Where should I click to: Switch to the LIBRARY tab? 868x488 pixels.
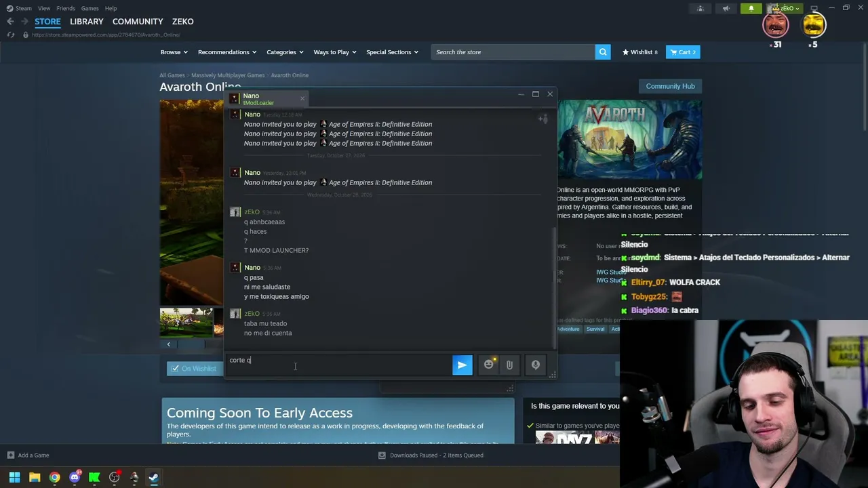[87, 22]
